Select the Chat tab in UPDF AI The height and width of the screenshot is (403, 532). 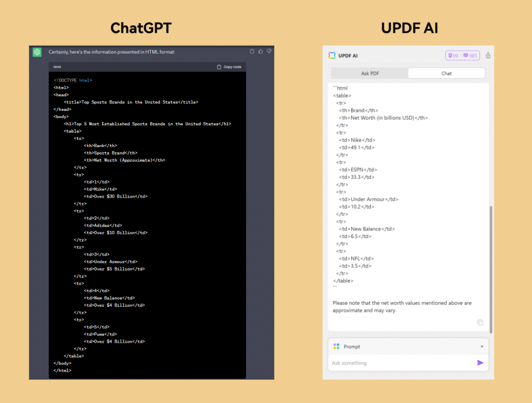(x=446, y=73)
